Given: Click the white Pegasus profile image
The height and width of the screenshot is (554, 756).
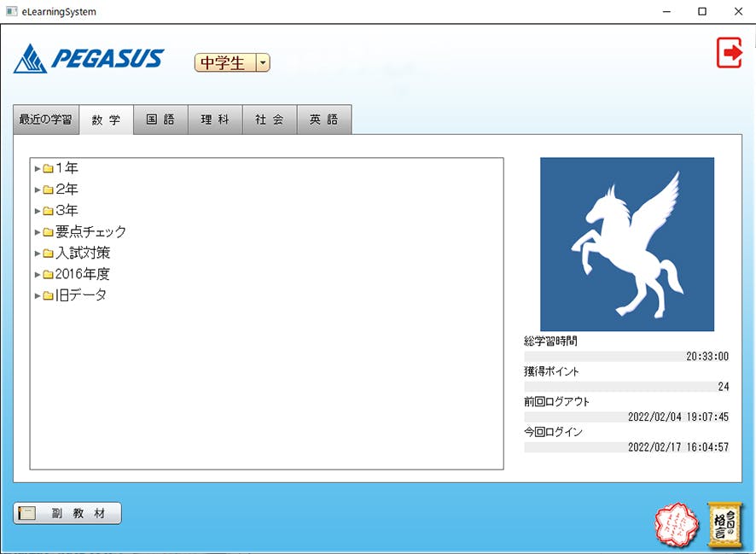Looking at the screenshot, I should 627,244.
